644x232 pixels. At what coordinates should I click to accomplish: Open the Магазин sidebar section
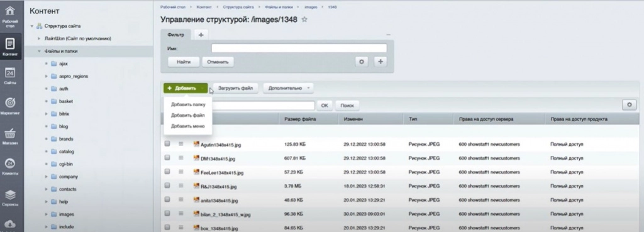10,136
